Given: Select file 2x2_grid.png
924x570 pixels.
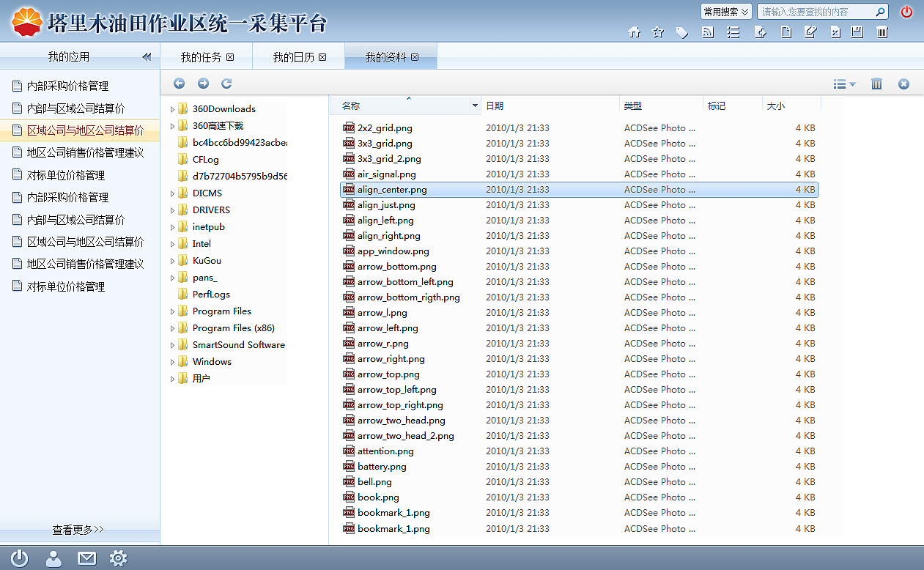Looking at the screenshot, I should (385, 128).
